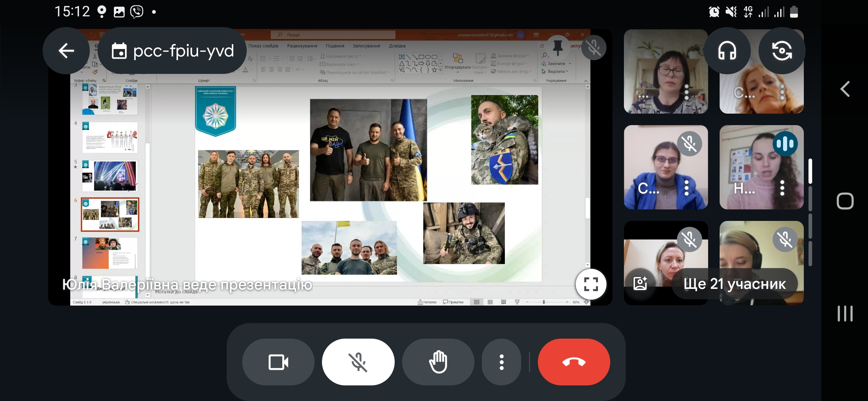This screenshot has height=401, width=868.
Task: Click the Упорядкувати (Arrange) icon
Action: click(458, 59)
